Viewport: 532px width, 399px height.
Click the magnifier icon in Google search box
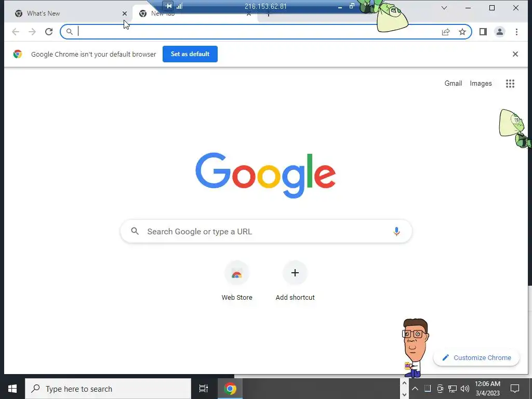click(135, 231)
